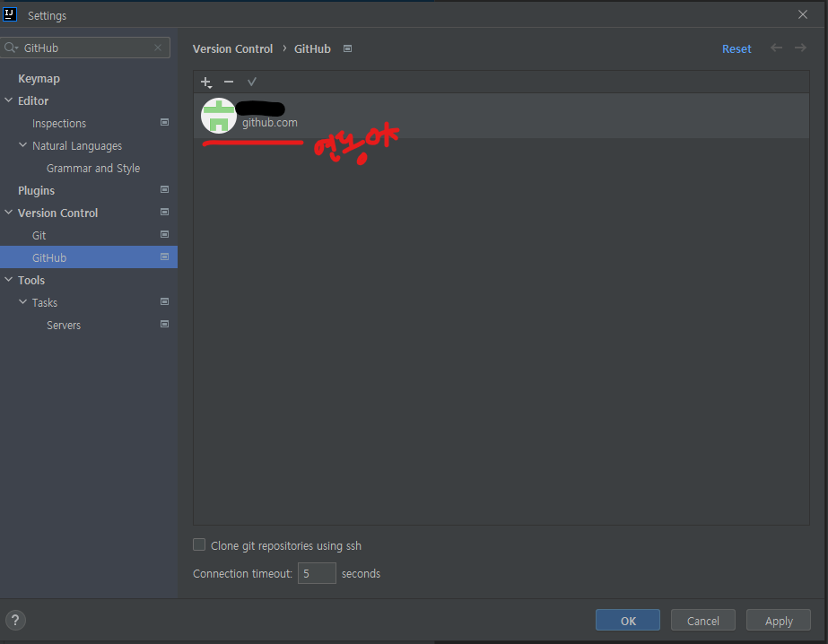Close the Settings dialog
The width and height of the screenshot is (828, 644).
(803, 14)
